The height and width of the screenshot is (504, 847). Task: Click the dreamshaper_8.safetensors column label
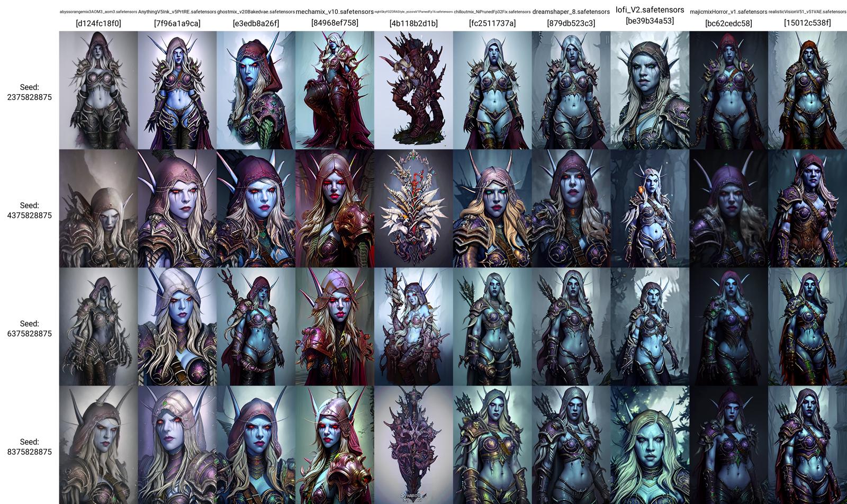click(571, 12)
